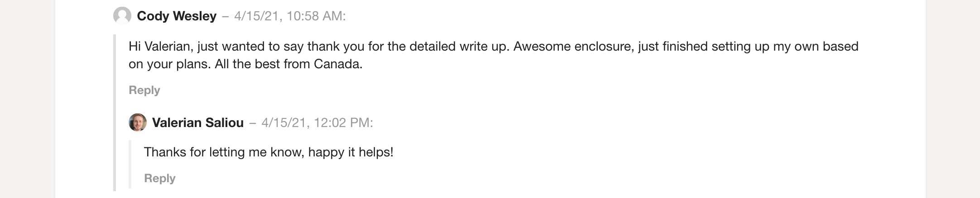Click the phrase "happy it helps!"
Viewport: 980px width, 198px height.
tap(351, 152)
